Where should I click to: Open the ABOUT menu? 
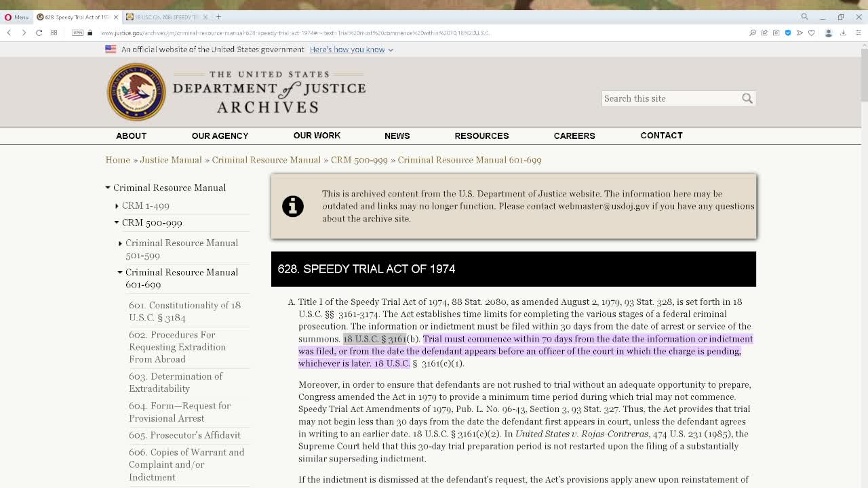131,136
